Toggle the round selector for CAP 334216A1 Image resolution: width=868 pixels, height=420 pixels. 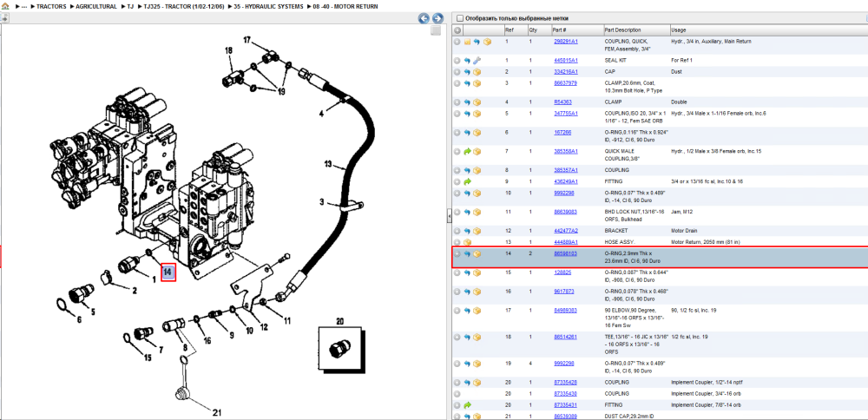click(457, 72)
